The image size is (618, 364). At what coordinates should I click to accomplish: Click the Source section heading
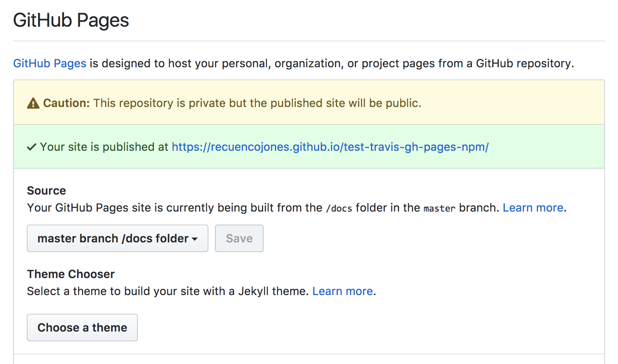46,191
